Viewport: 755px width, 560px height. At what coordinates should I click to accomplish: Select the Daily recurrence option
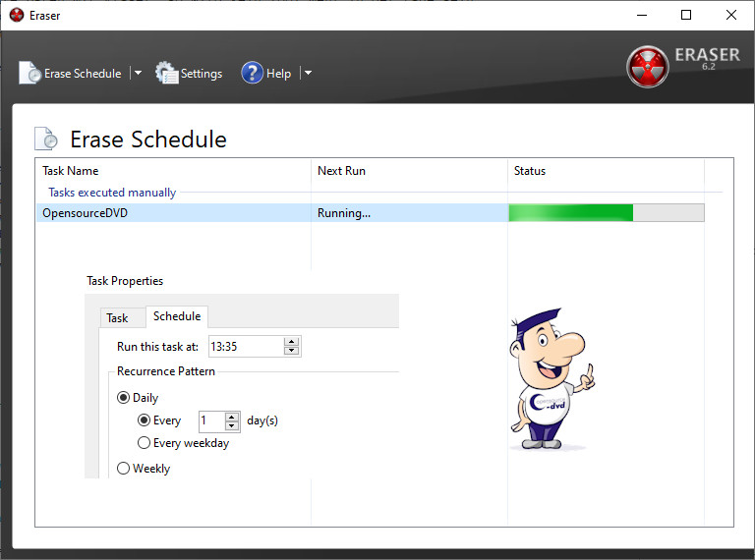124,398
